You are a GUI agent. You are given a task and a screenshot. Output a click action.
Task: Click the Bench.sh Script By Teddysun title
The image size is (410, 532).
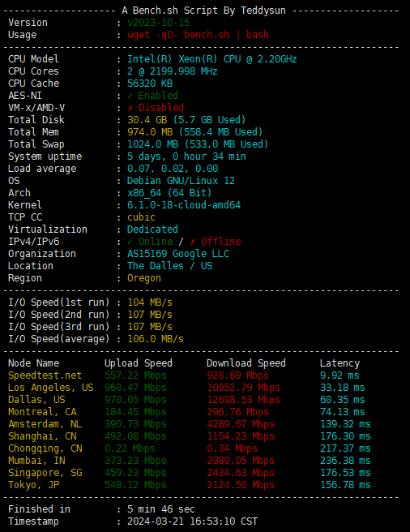(203, 11)
